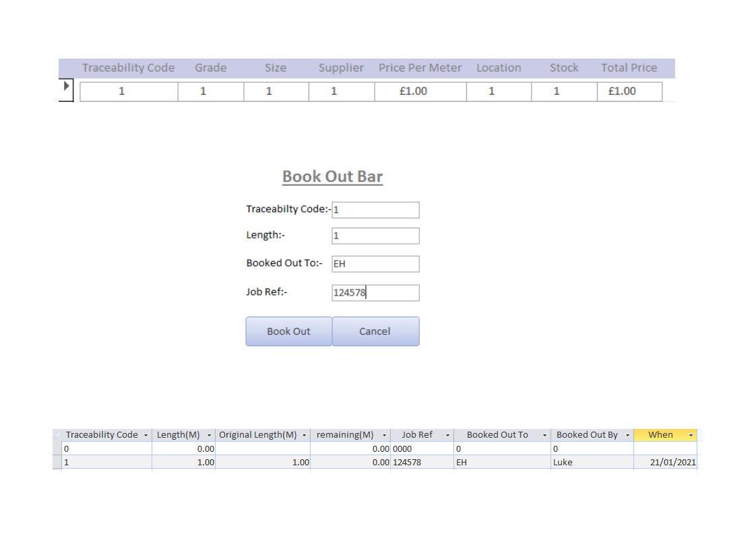Open Original Length(M) column filter dropdown
The image size is (756, 534).
(x=305, y=435)
